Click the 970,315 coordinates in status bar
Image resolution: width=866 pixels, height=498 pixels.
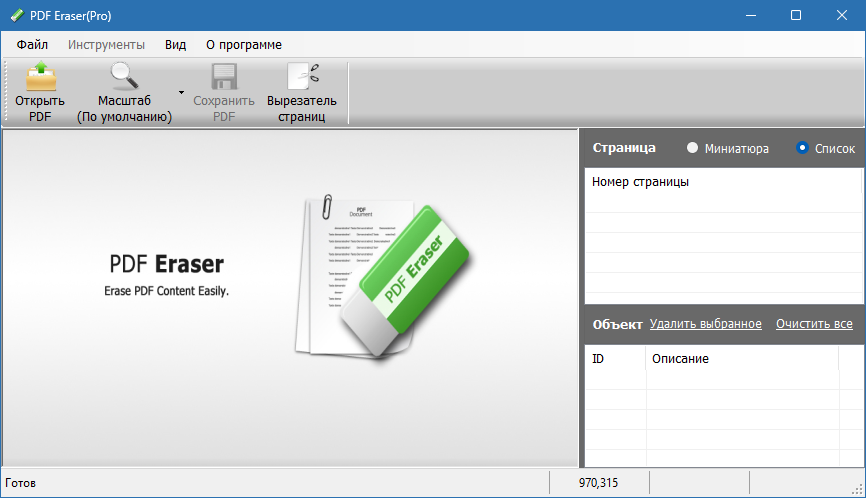pyautogui.click(x=598, y=483)
